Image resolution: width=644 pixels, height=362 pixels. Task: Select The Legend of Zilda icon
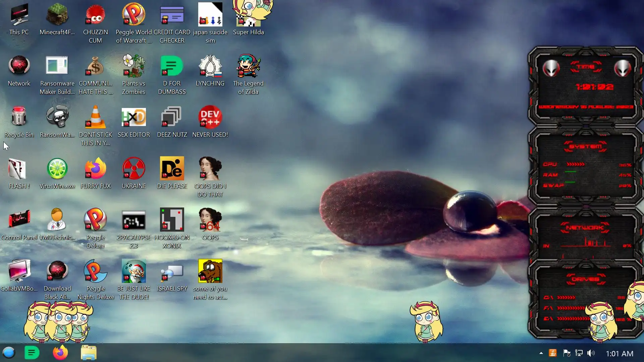point(248,66)
